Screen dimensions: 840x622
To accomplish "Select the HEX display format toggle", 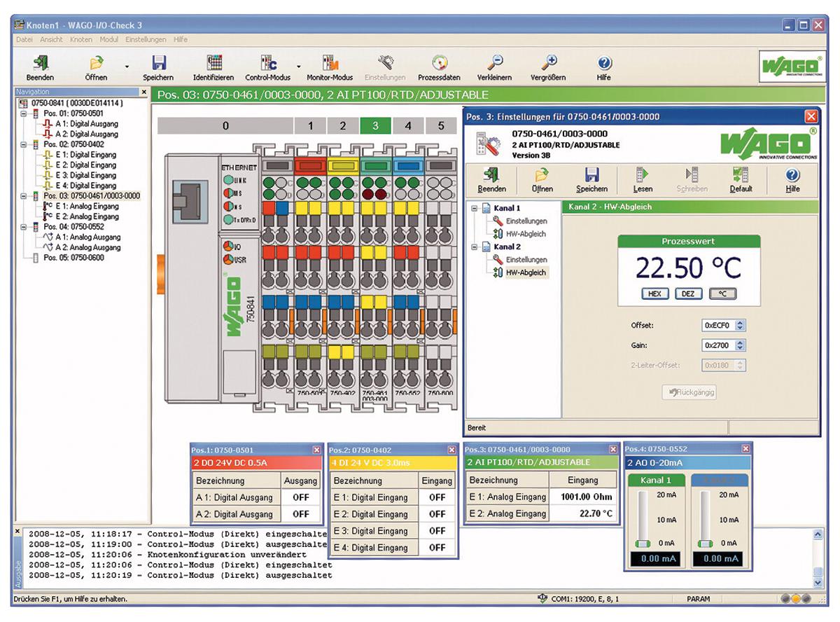I will [654, 294].
